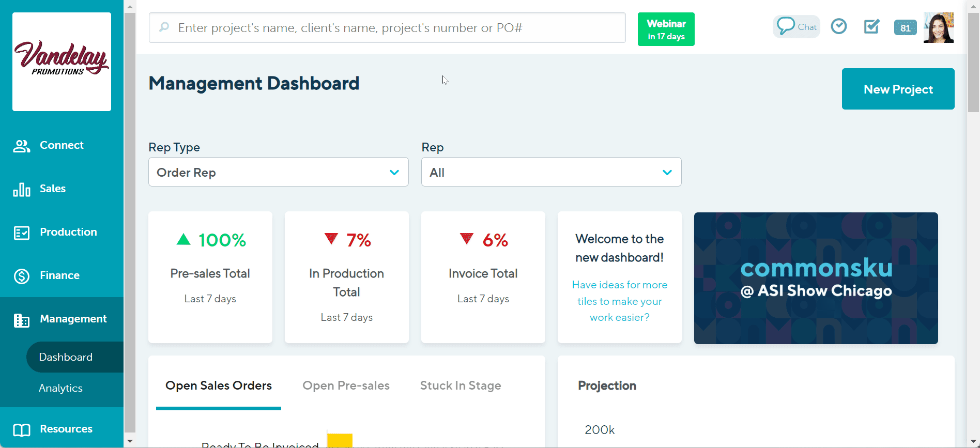This screenshot has width=980, height=448.
Task: Click the Sales bar chart icon
Action: coord(22,190)
